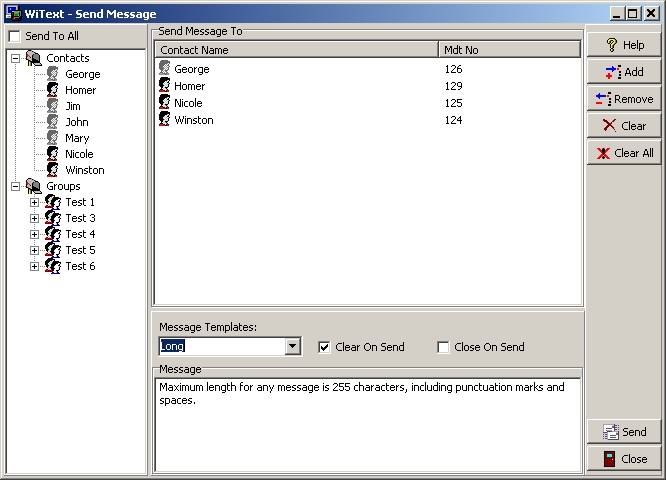Select the Homer row in recipient list

point(368,86)
